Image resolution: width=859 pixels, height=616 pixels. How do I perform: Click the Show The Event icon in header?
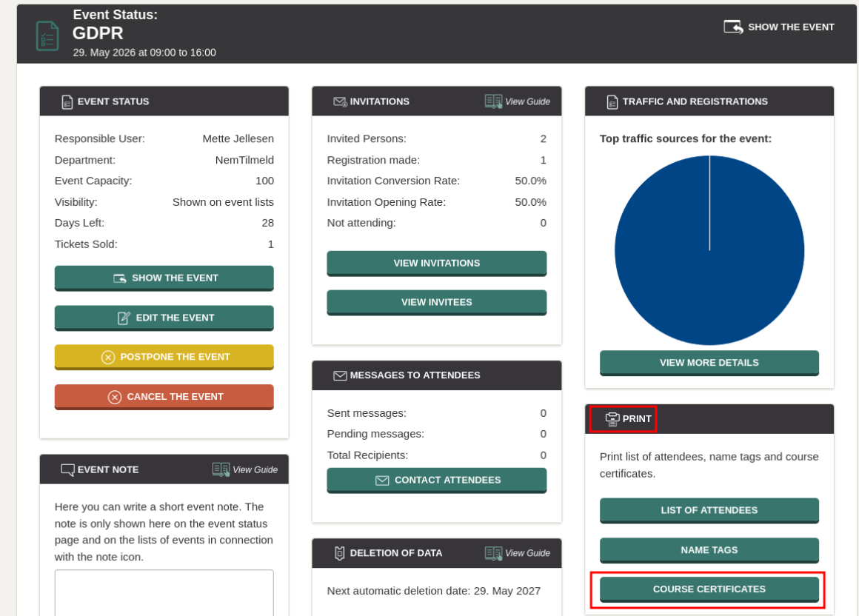pyautogui.click(x=733, y=27)
